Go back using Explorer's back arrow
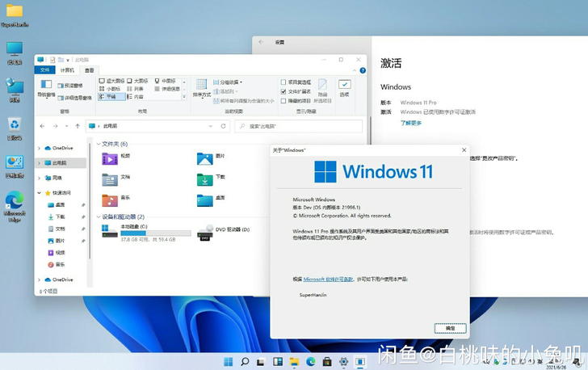The height and width of the screenshot is (370, 588). (42, 126)
